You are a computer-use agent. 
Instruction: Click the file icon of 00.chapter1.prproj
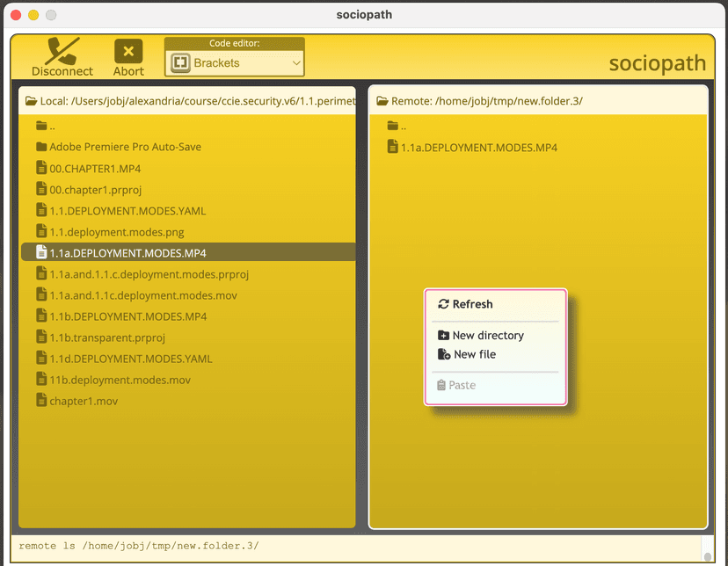(41, 188)
